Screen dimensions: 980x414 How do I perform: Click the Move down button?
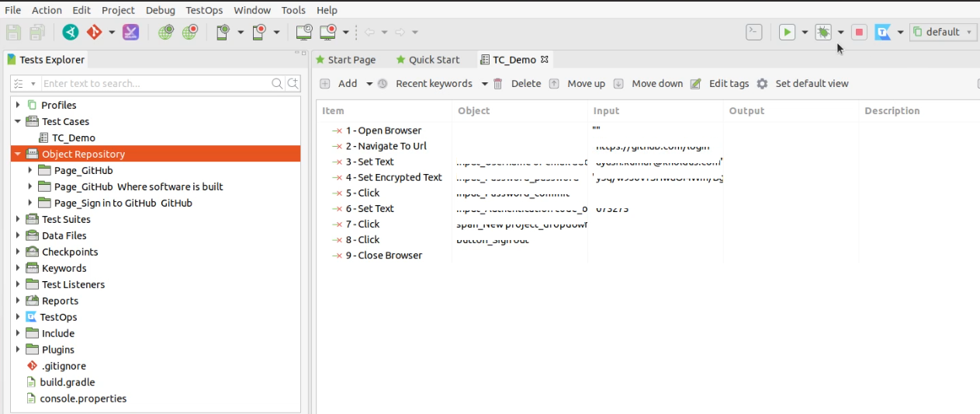[649, 83]
